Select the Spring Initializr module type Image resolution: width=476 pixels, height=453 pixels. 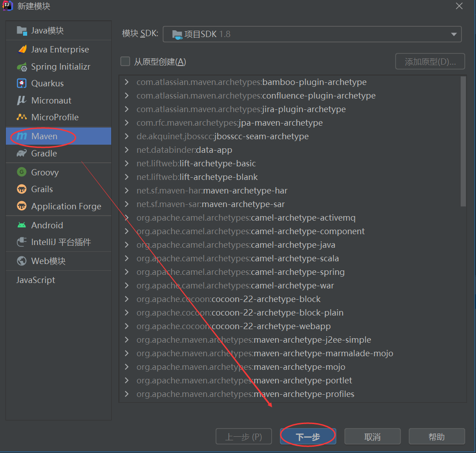(x=58, y=66)
